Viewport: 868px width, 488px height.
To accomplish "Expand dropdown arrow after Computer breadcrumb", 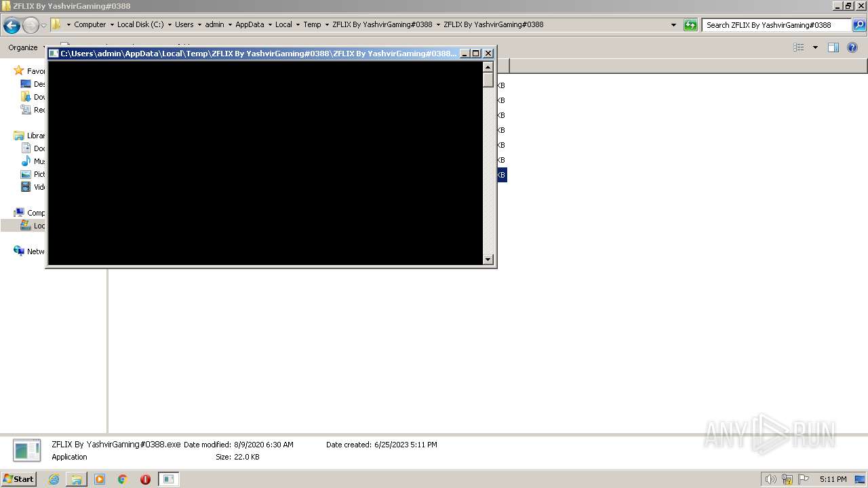I will pyautogui.click(x=112, y=24).
